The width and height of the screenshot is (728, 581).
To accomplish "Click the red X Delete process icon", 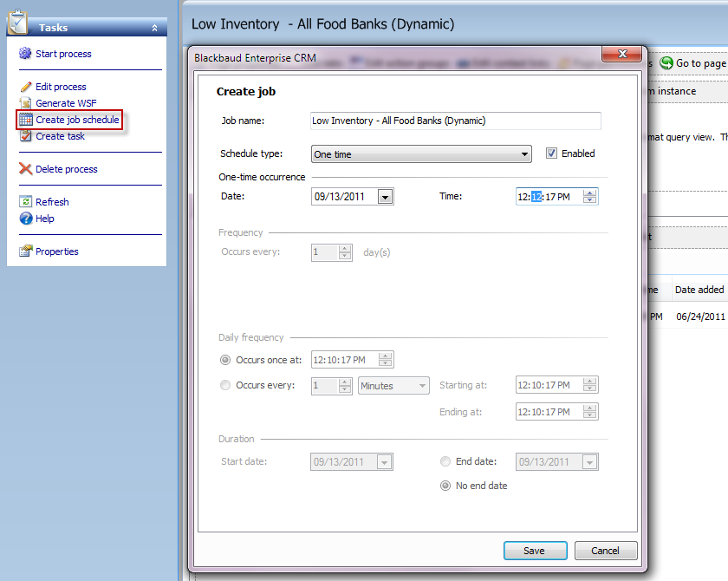I will click(25, 169).
